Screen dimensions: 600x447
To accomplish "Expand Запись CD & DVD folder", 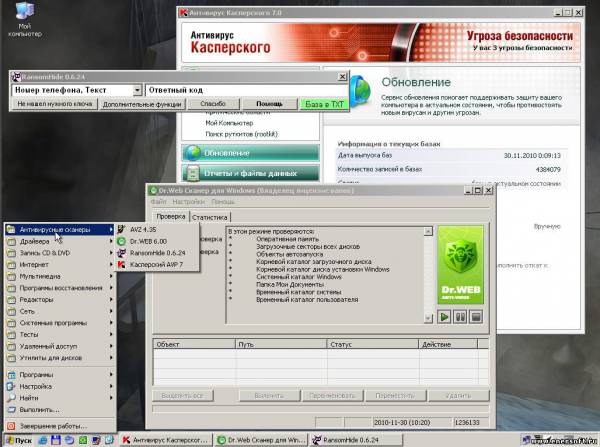I will pyautogui.click(x=60, y=253).
